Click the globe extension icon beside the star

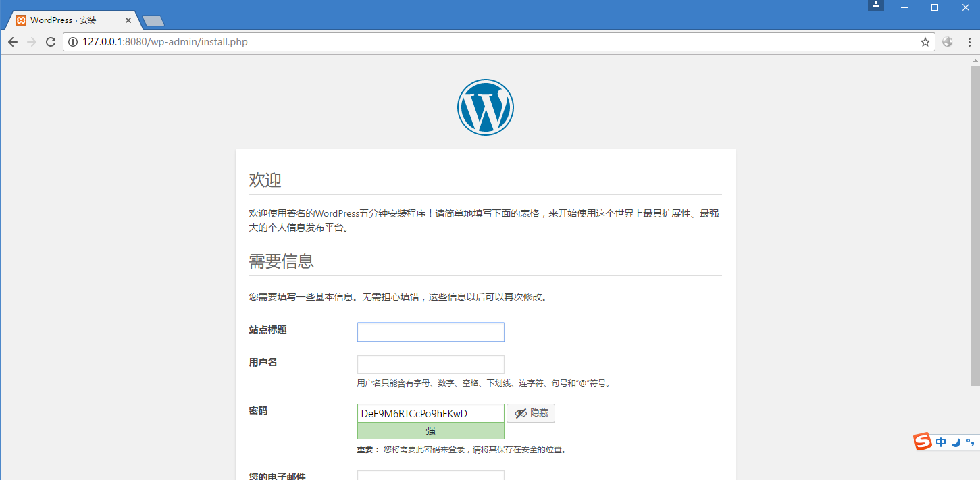pyautogui.click(x=947, y=41)
